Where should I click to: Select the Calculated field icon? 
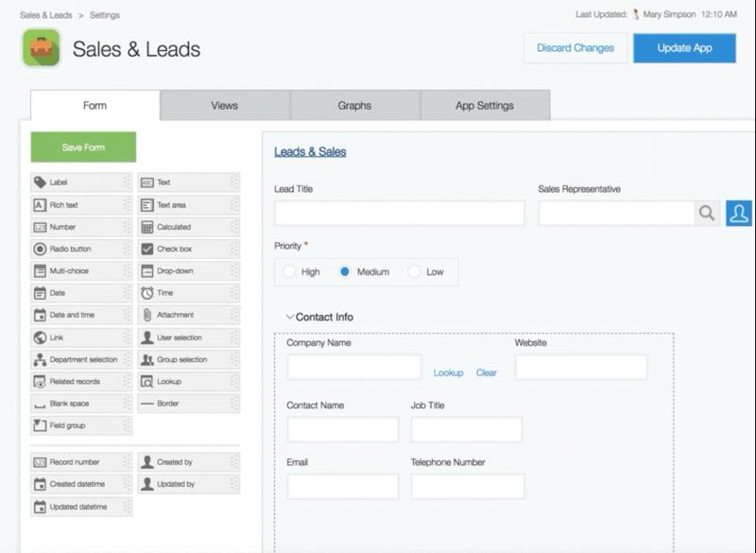click(147, 227)
